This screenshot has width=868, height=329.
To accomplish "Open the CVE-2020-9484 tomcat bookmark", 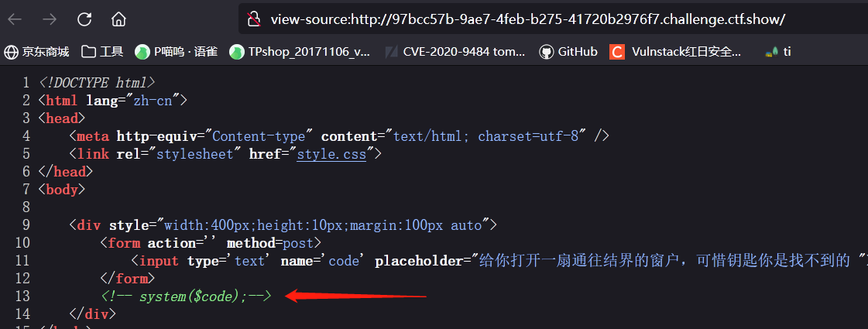I will pyautogui.click(x=455, y=52).
